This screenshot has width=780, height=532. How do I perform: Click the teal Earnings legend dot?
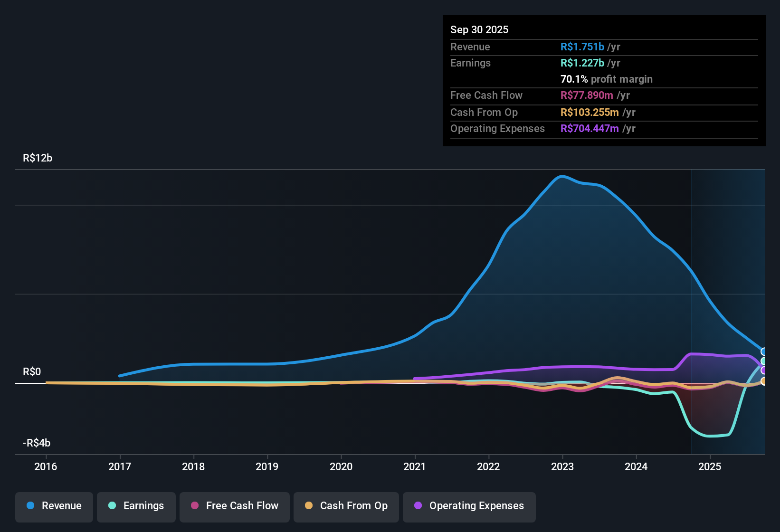(x=113, y=506)
